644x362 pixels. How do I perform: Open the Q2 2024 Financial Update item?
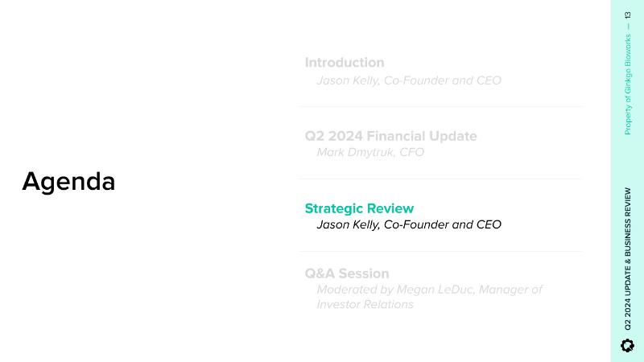[390, 136]
